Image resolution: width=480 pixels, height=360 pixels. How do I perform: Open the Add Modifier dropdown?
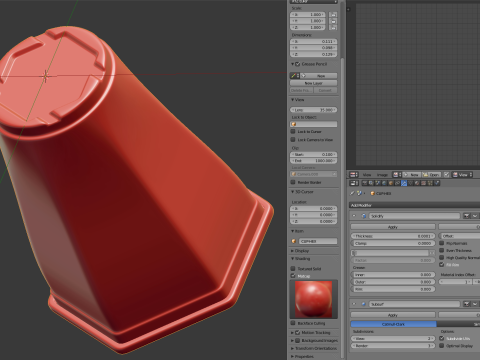pos(415,205)
